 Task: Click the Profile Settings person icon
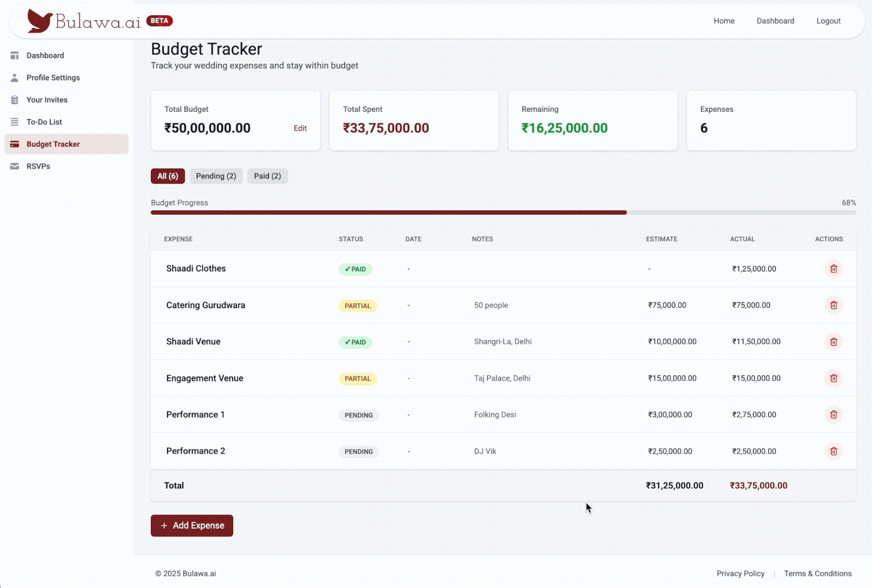pos(15,78)
